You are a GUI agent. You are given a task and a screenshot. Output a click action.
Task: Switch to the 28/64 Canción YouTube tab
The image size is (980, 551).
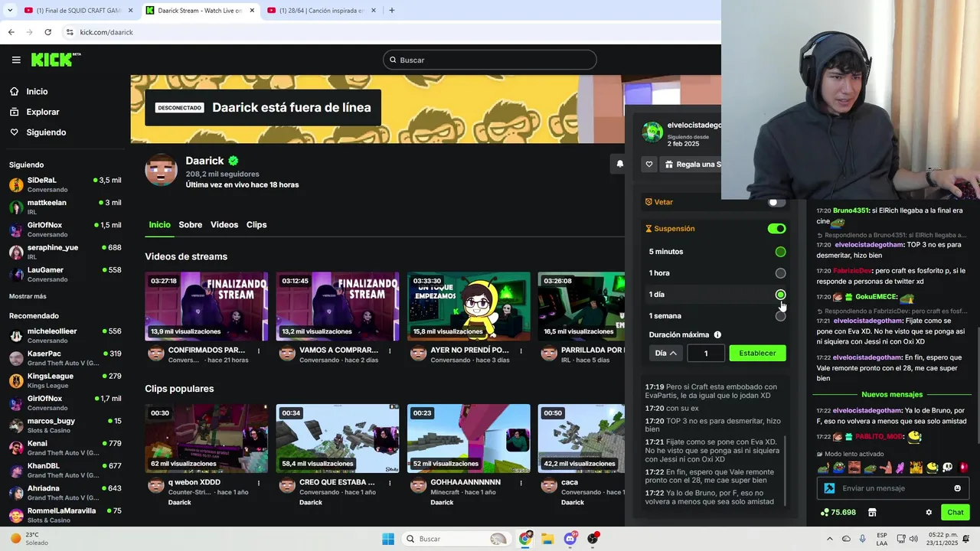pyautogui.click(x=321, y=11)
